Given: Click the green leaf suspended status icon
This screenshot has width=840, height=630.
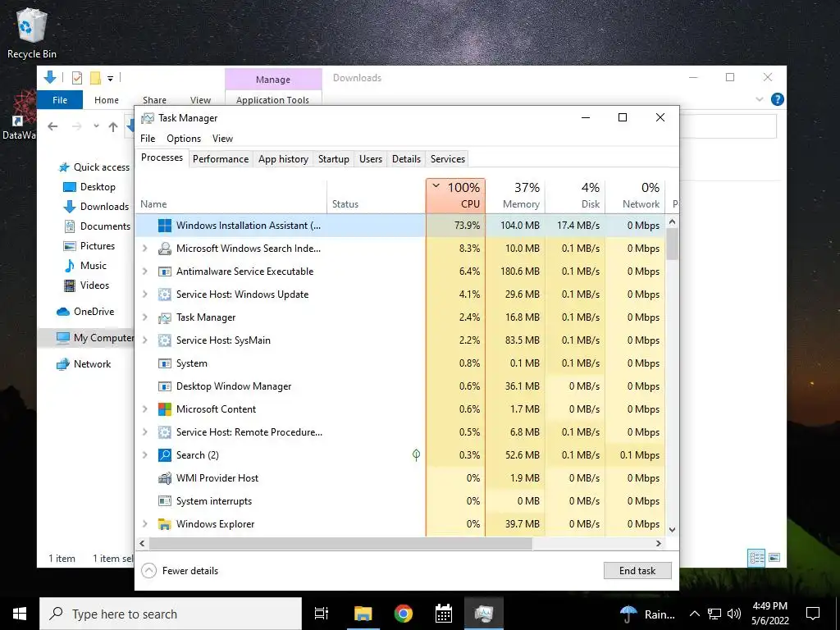Looking at the screenshot, I should click(x=416, y=455).
